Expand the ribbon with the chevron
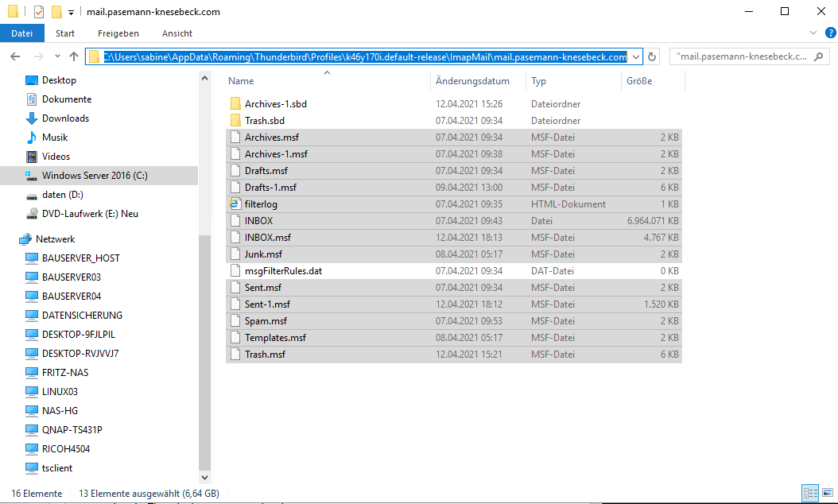 coord(812,33)
